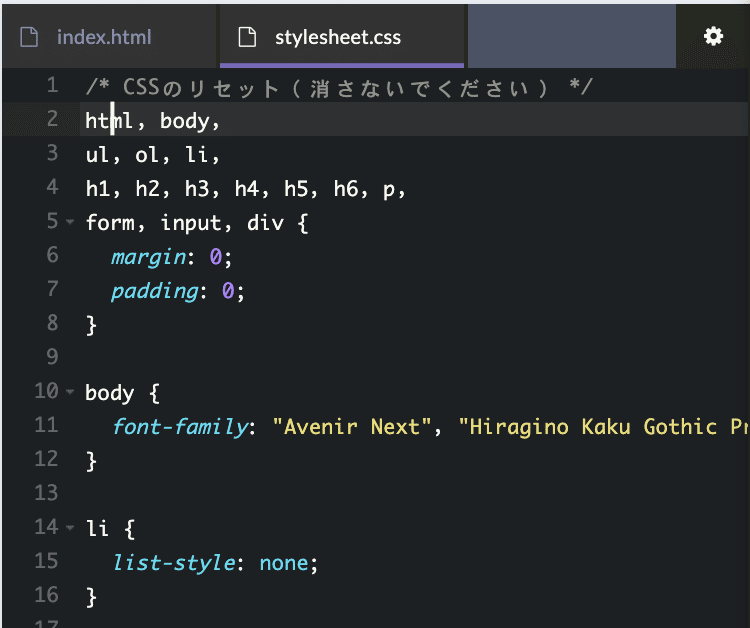Click the 'font-family' property name
The width and height of the screenshot is (750, 628).
[180, 427]
